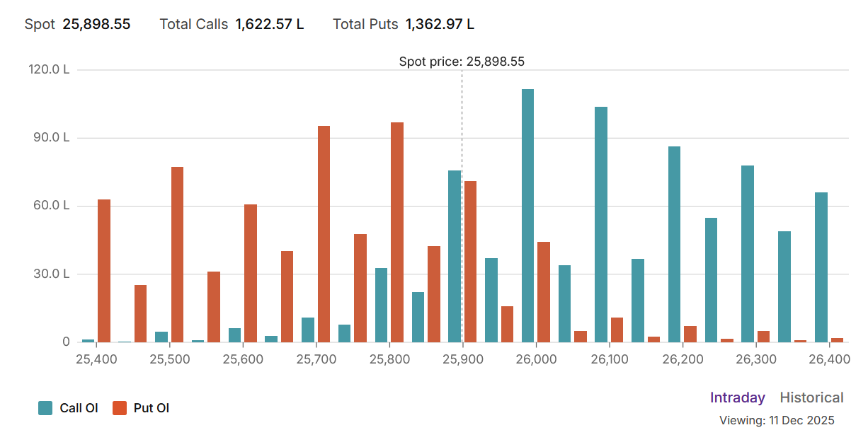Click the Total Calls 1,622.57 L value
868x430 pixels.
270,24
